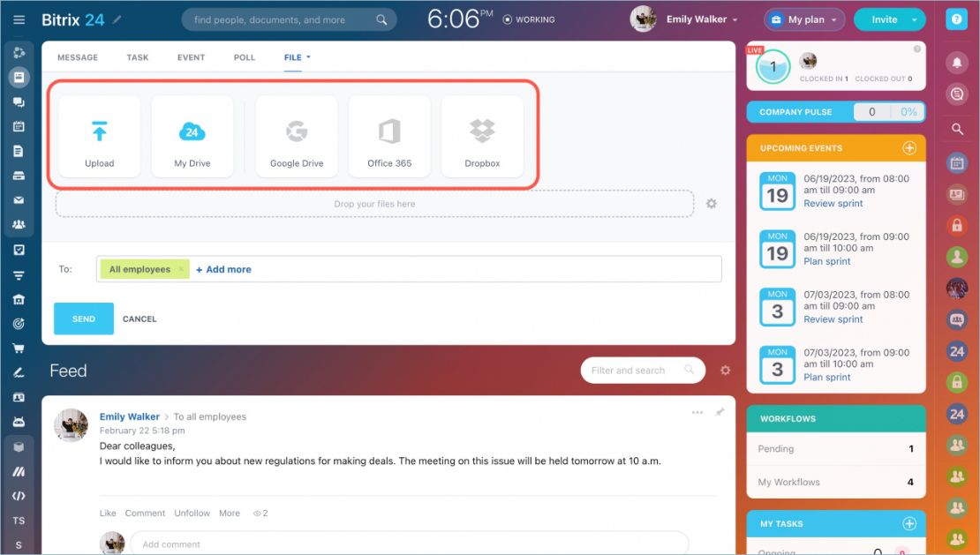Remove All employees recipient tag
This screenshot has height=555, width=980.
181,269
